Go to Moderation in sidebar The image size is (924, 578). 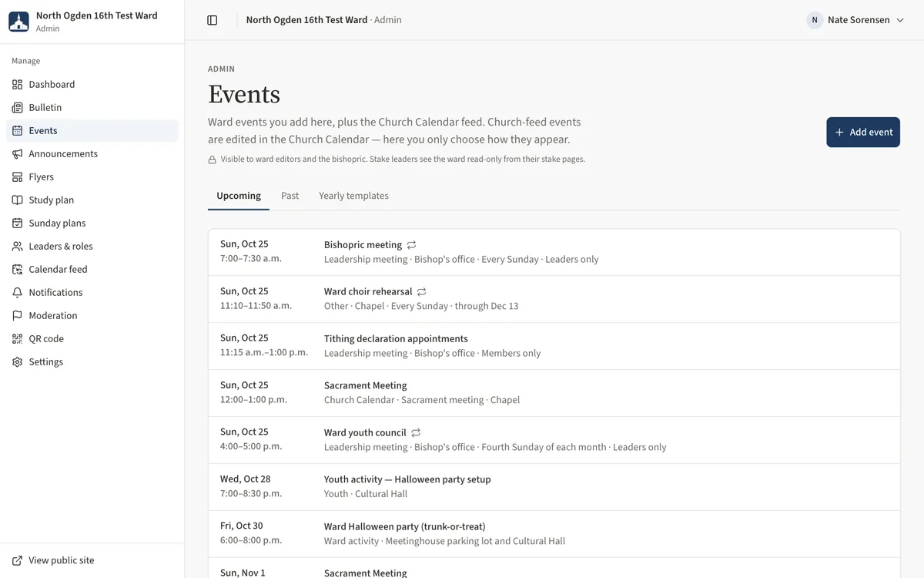[x=92, y=316]
